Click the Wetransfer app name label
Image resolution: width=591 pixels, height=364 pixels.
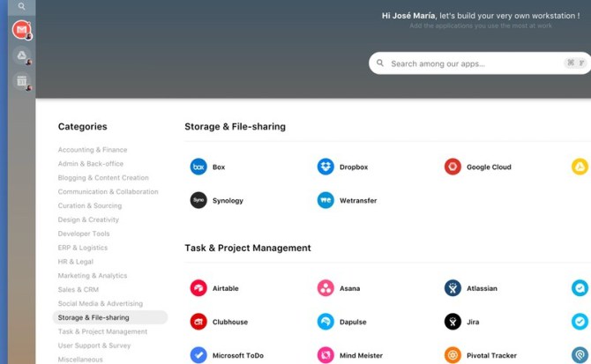click(358, 201)
